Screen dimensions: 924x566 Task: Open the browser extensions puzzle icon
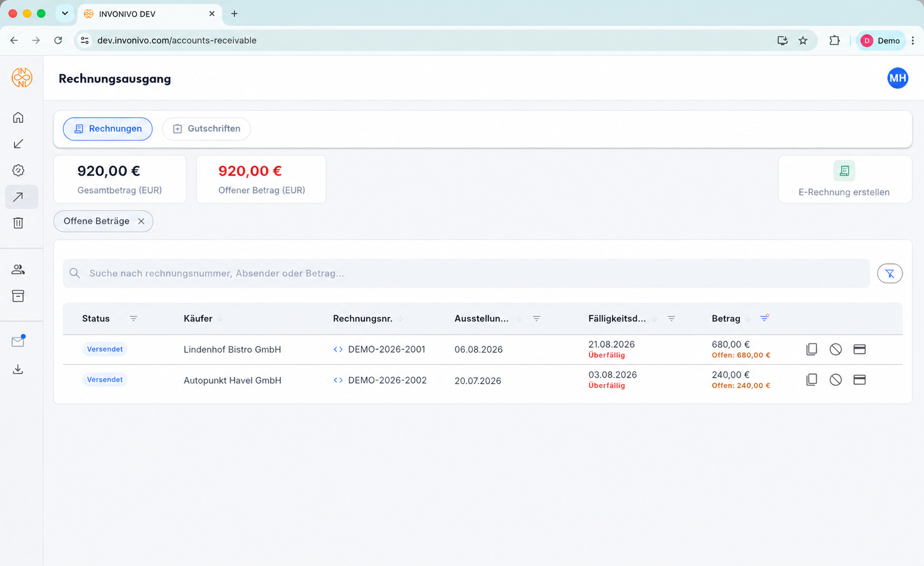tap(835, 40)
